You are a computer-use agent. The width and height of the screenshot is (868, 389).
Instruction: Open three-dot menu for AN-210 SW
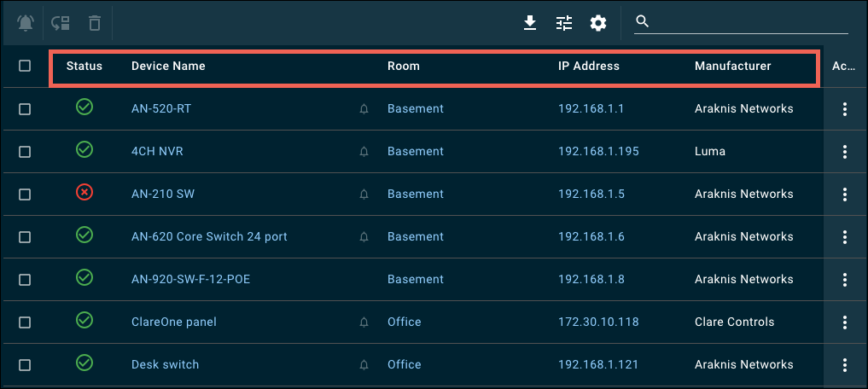point(845,194)
